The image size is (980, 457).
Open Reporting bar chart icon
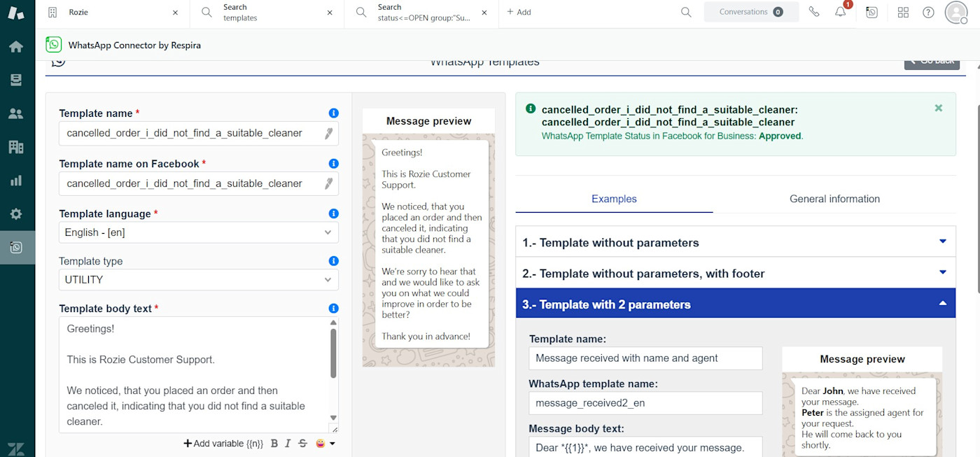click(15, 181)
